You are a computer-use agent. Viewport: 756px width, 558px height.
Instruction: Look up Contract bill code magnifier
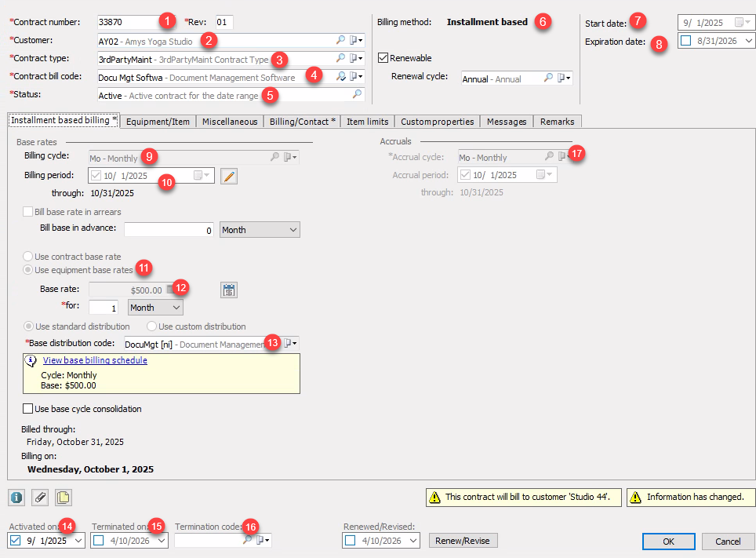pos(340,76)
